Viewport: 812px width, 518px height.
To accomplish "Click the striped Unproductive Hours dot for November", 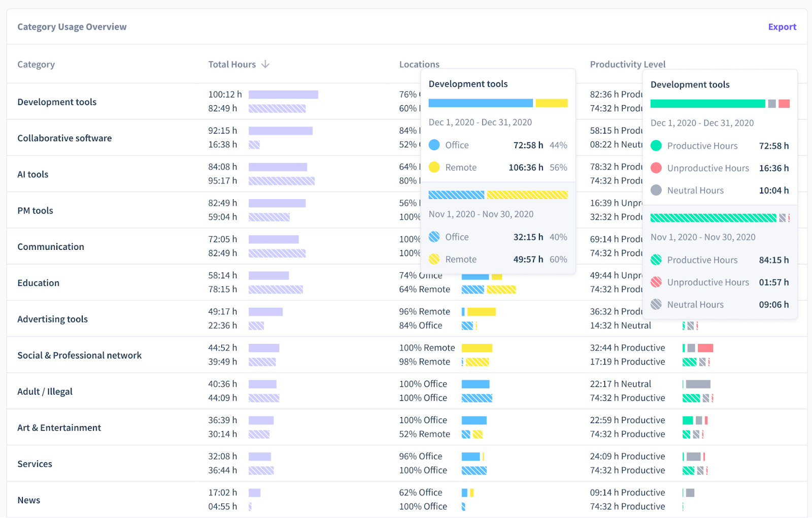I will [x=656, y=282].
